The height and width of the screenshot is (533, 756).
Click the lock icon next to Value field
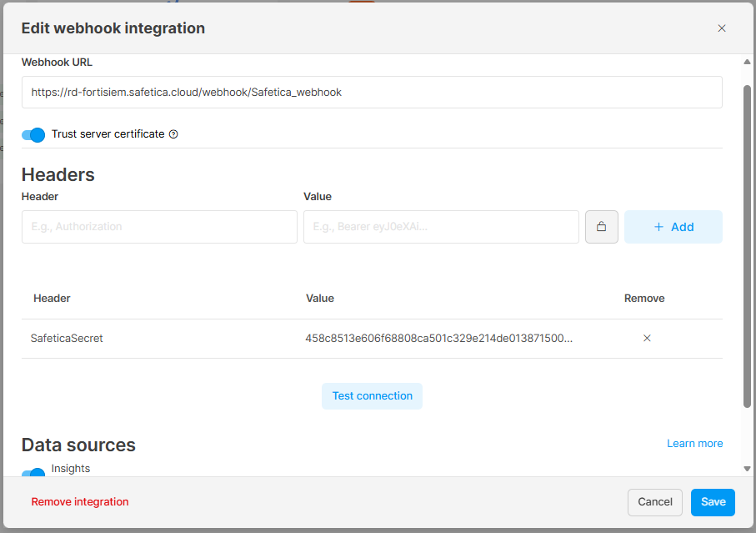tap(601, 227)
